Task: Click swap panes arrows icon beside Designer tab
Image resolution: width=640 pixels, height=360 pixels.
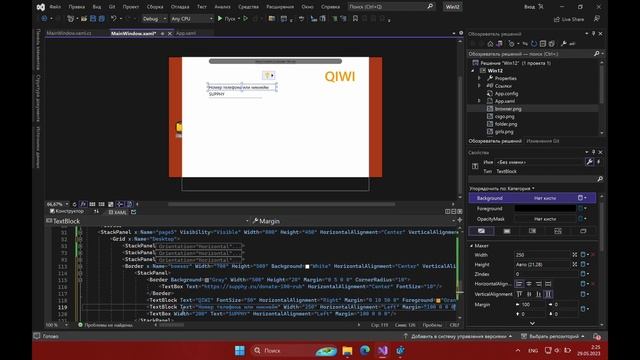Action: coord(96,211)
